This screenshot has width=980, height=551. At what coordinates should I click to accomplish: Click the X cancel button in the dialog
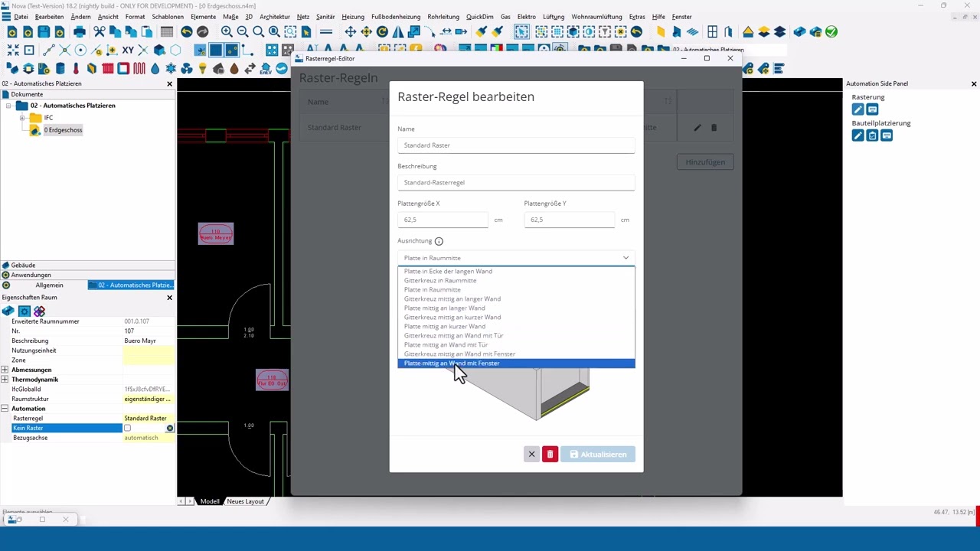tap(531, 455)
